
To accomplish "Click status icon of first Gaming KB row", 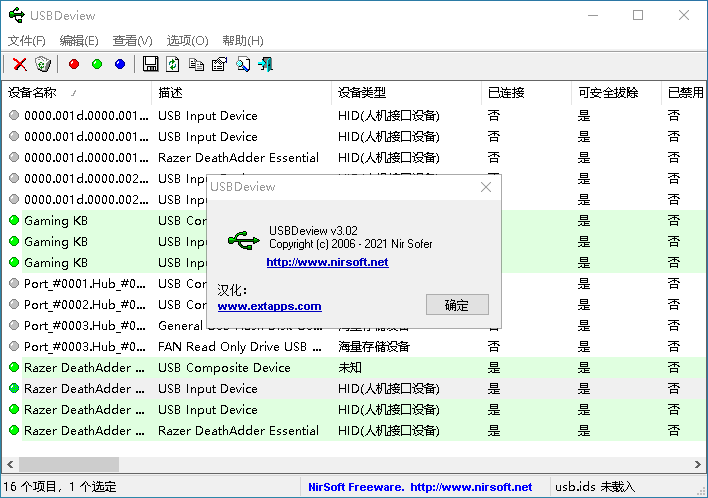I will click(14, 220).
